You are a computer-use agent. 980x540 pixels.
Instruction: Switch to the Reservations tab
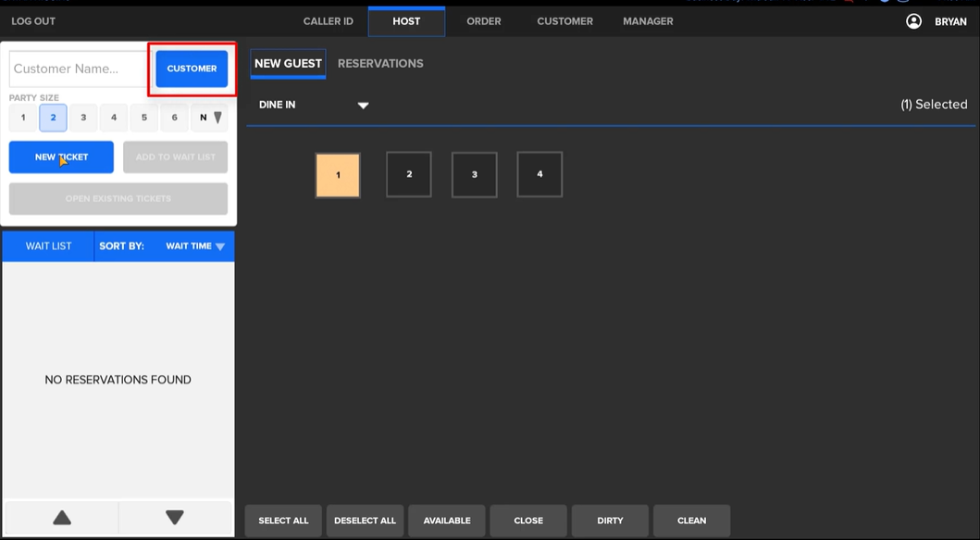coord(380,64)
